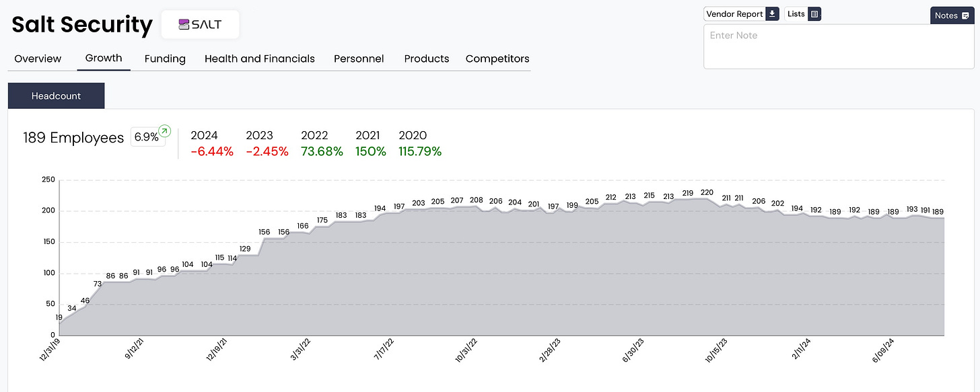Click the 12/31/19 x-axis date
980x392 pixels.
48,351
